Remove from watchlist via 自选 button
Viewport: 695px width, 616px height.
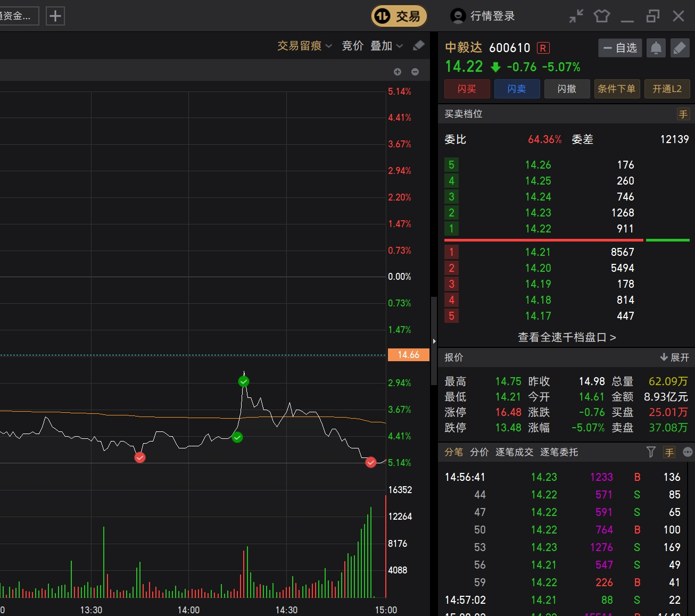coord(620,48)
